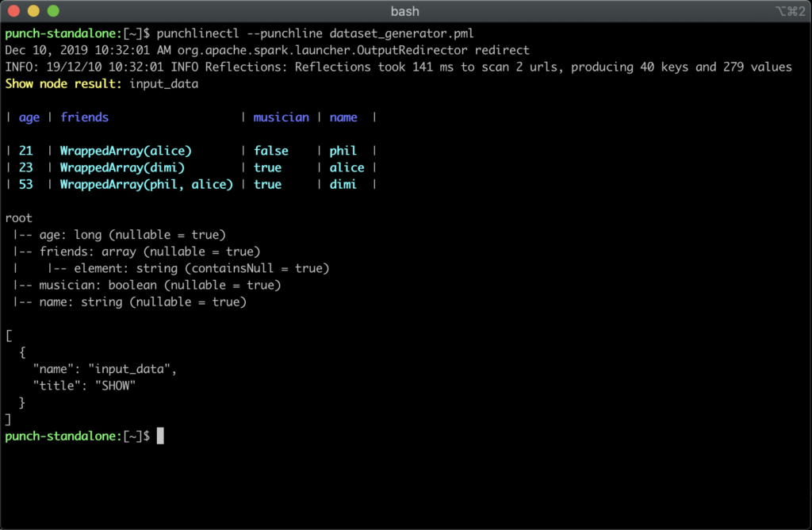
Task: Click 'true' musician value in alice row
Action: [x=267, y=168]
